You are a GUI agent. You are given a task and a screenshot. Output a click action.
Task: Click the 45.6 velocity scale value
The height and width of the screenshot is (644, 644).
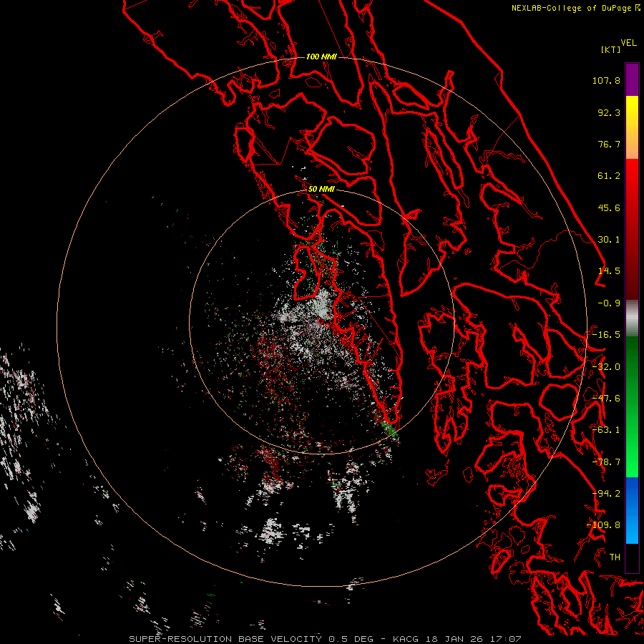pyautogui.click(x=609, y=208)
